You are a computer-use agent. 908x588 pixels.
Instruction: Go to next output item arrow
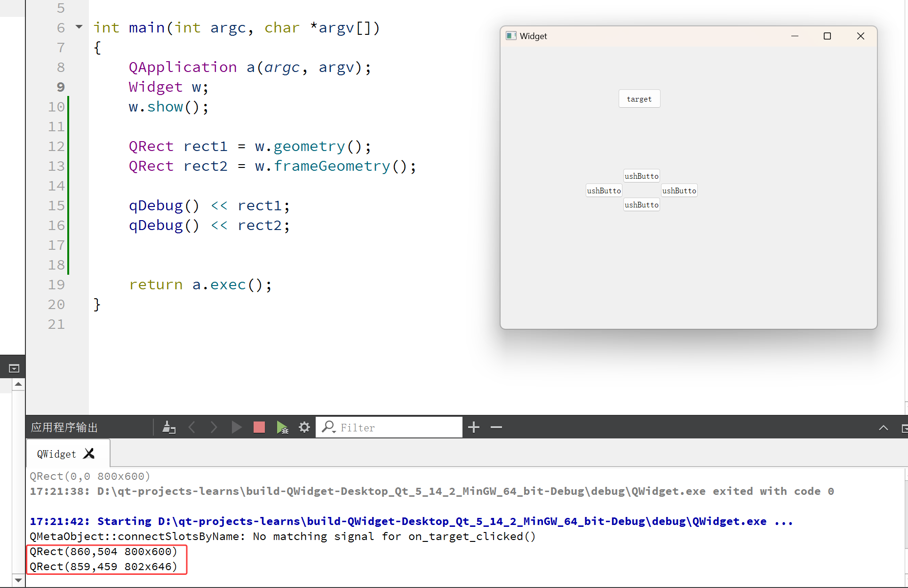pyautogui.click(x=214, y=427)
